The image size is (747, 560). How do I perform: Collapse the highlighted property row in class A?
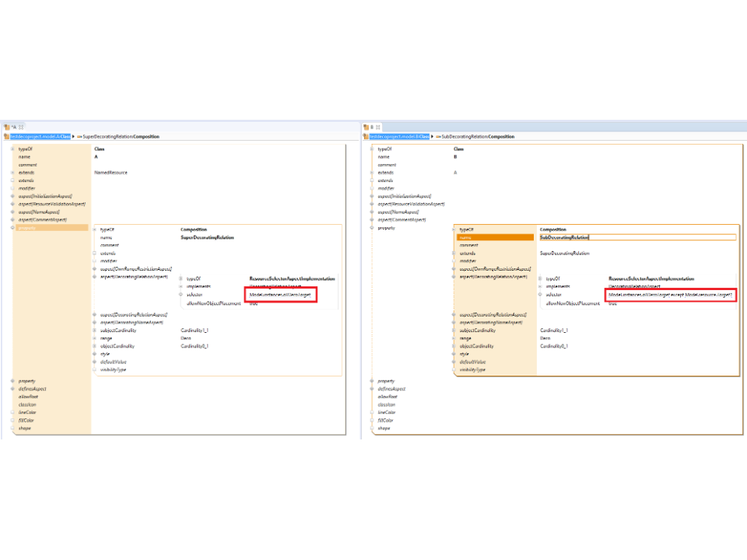pos(13,228)
